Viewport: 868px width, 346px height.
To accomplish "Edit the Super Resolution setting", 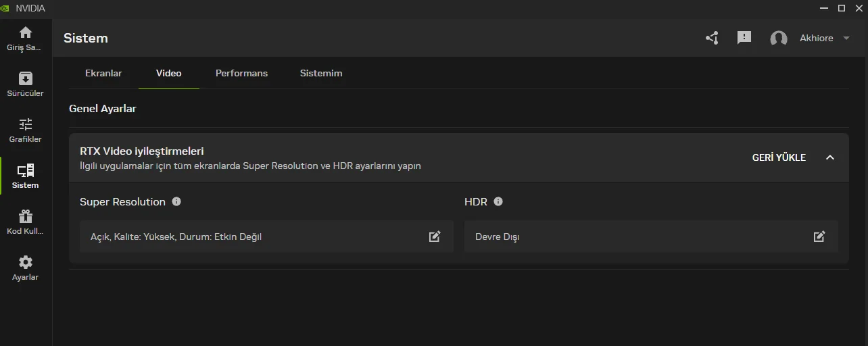I will pos(435,237).
